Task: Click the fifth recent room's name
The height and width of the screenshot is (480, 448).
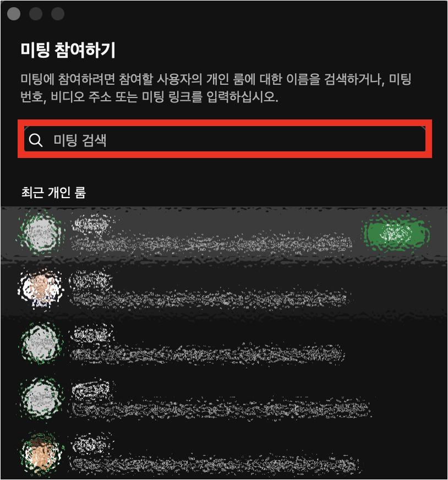Action: 91,444
